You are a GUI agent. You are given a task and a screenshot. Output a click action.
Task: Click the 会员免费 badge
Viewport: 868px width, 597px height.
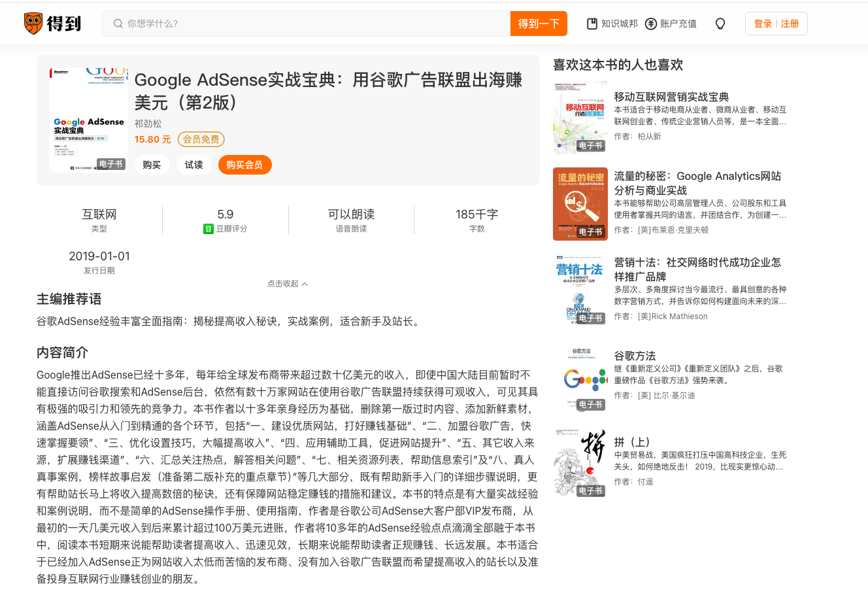pyautogui.click(x=201, y=139)
